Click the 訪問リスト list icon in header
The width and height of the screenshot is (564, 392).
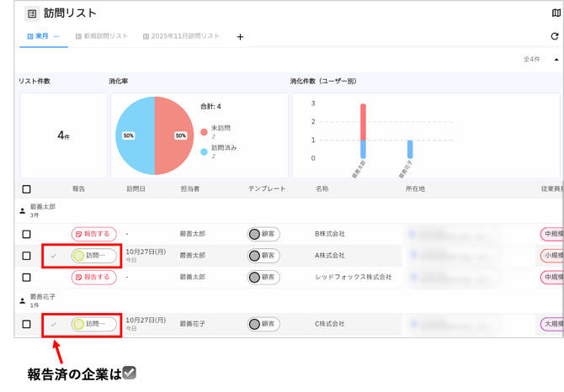coord(32,13)
